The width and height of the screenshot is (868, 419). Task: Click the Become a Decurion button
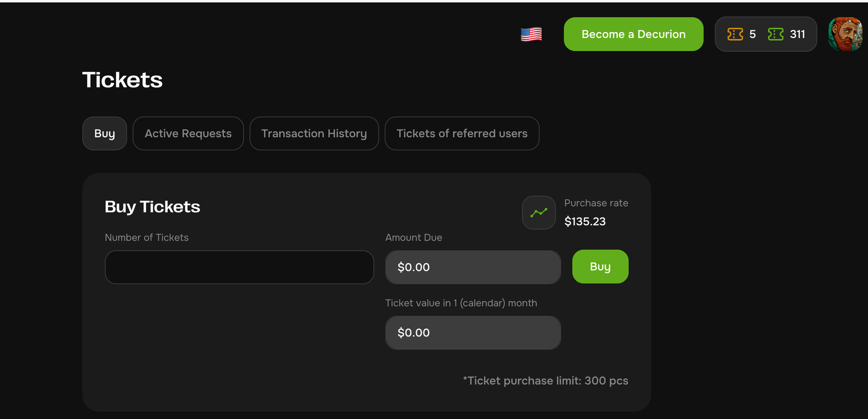(x=633, y=34)
